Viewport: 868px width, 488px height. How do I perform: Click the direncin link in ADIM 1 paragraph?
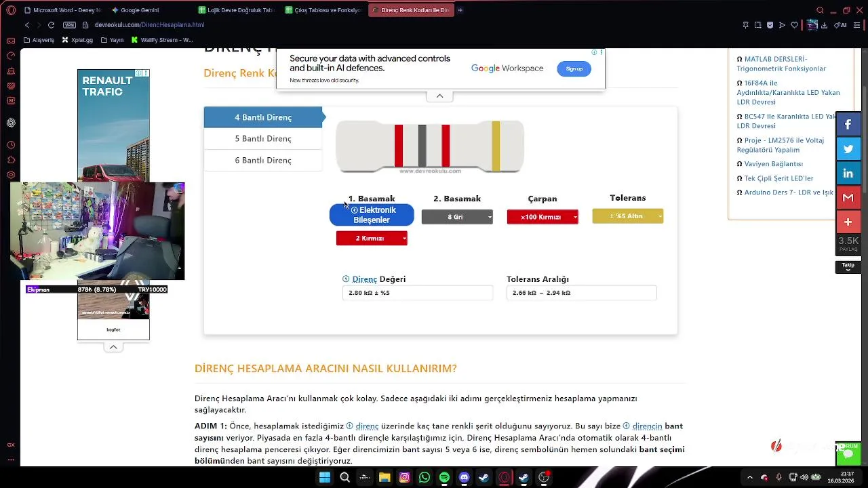pos(647,426)
